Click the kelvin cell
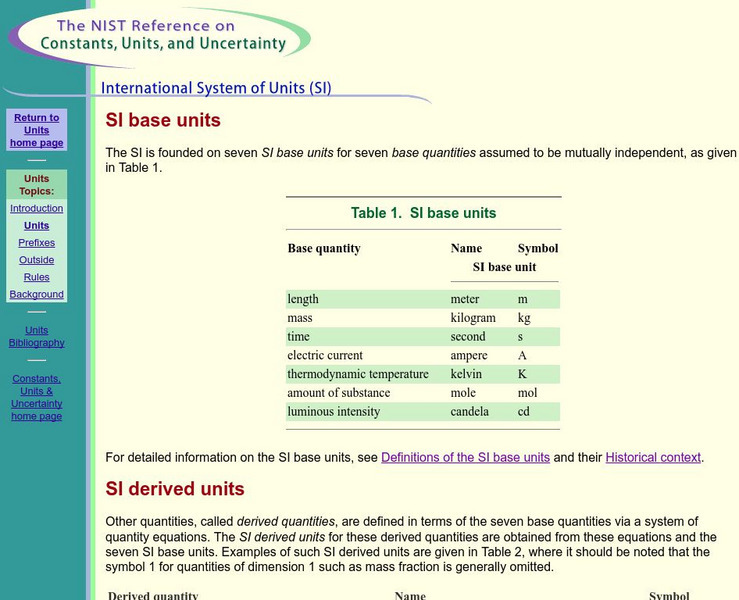This screenshot has height=600, width=739. coord(466,374)
